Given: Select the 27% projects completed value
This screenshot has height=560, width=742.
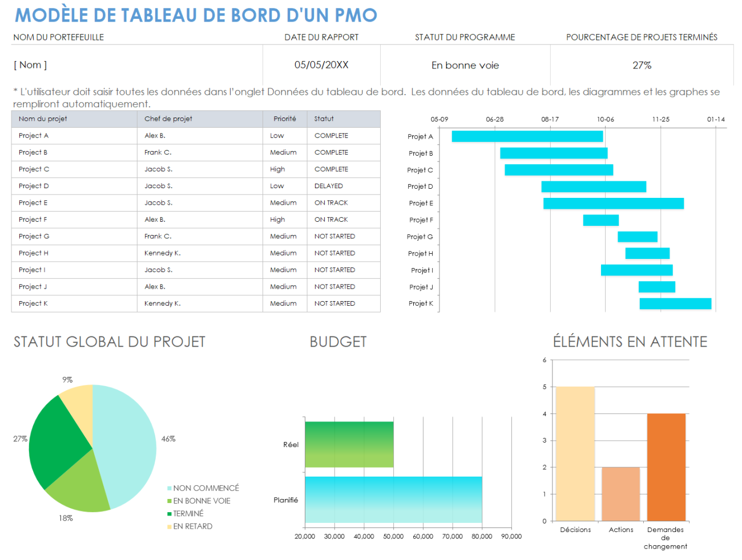Looking at the screenshot, I should point(643,64).
